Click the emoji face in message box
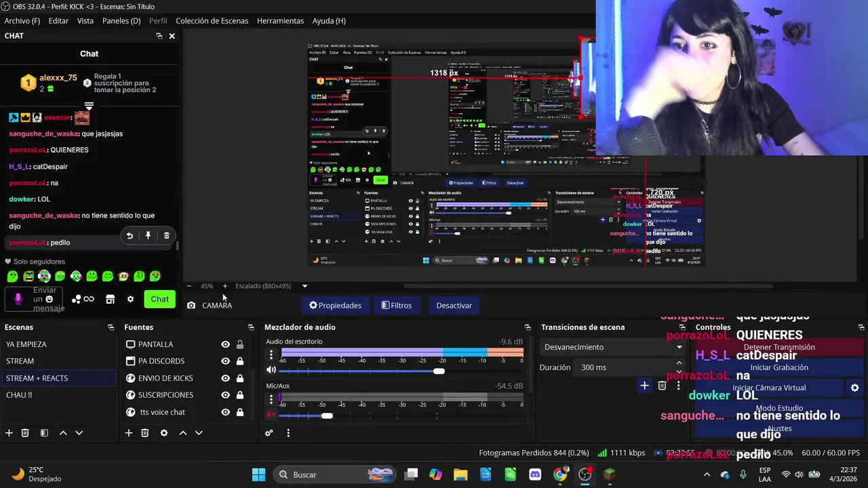 click(49, 299)
